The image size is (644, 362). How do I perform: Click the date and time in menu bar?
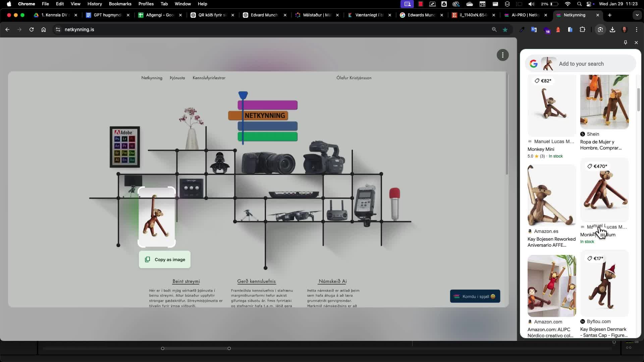point(618,4)
